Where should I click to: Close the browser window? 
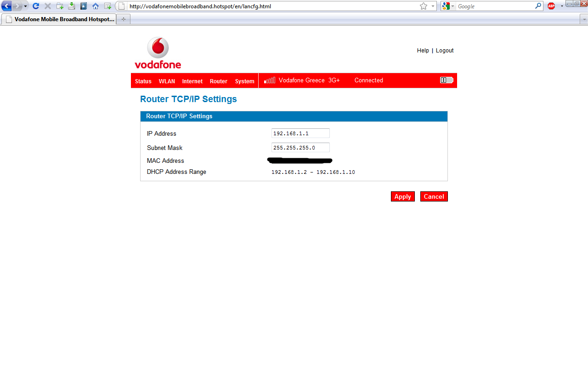pos(583,4)
